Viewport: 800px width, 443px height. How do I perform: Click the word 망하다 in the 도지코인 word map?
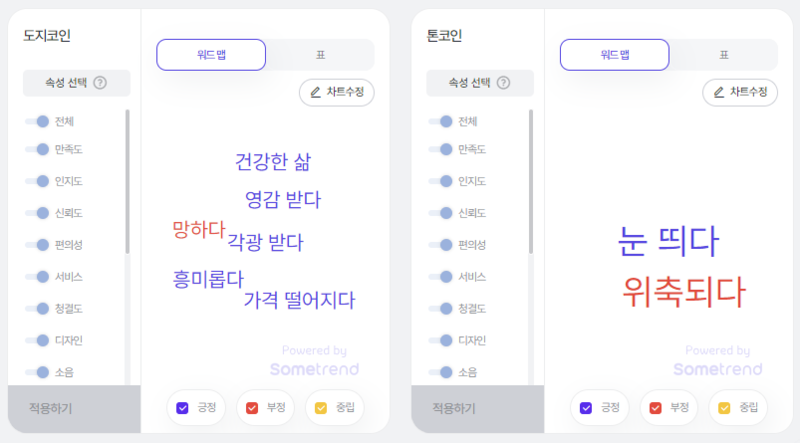(198, 230)
